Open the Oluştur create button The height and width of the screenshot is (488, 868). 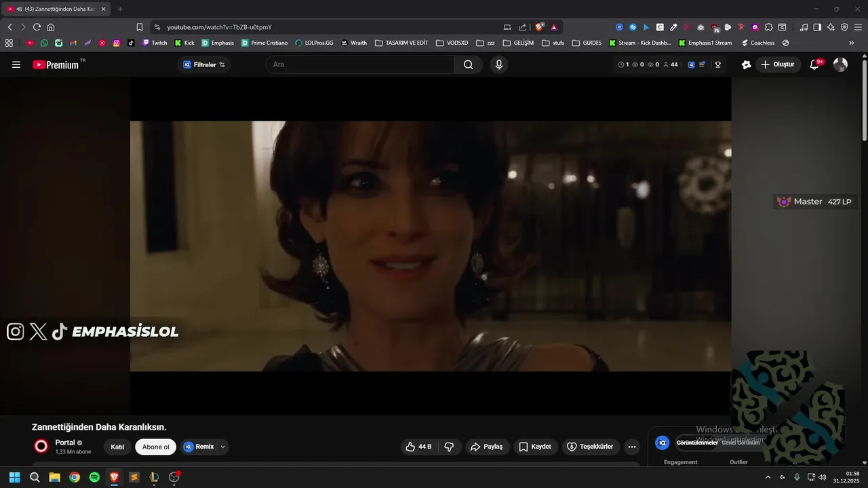[x=778, y=64]
